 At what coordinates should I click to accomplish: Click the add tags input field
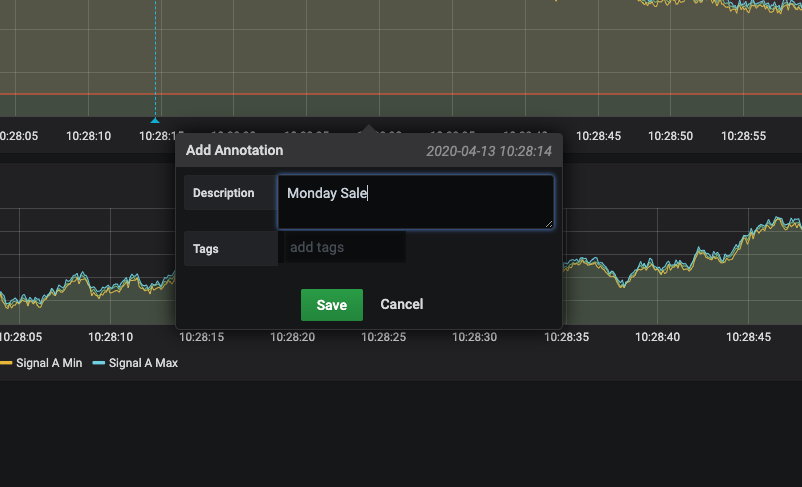(x=344, y=247)
